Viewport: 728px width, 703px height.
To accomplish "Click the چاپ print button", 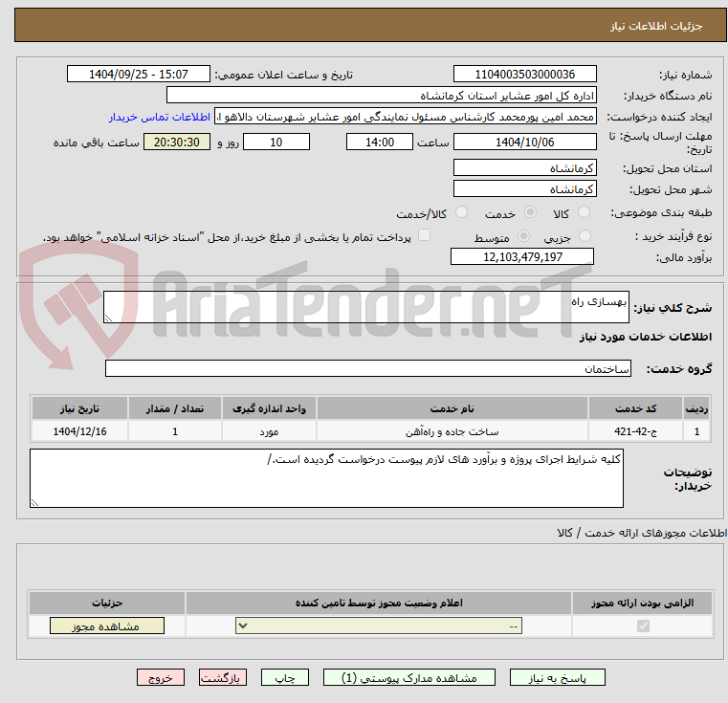I will pyautogui.click(x=285, y=677).
